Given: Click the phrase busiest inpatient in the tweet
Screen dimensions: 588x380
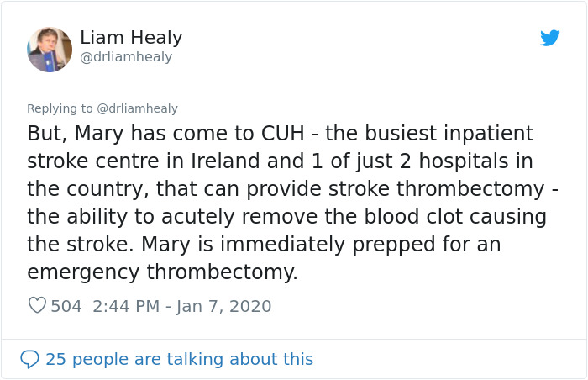Looking at the screenshot, I should (x=449, y=134).
